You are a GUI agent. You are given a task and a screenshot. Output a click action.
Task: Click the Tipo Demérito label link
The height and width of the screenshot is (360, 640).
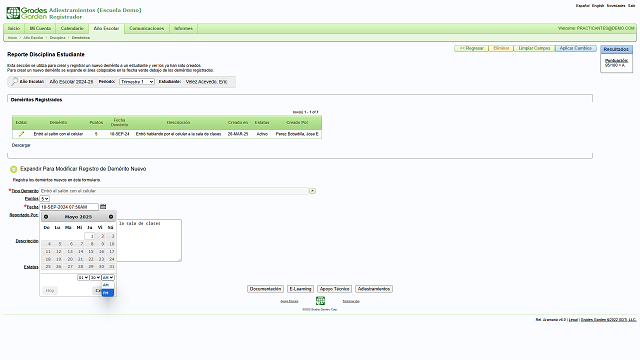[24, 191]
